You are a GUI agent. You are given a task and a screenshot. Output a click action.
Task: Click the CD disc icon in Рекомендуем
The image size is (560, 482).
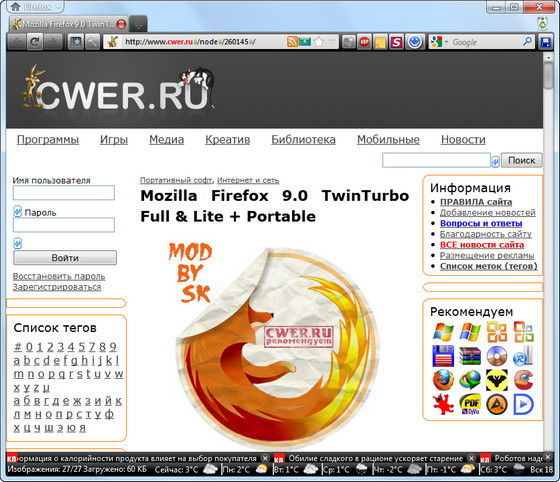[x=497, y=356]
